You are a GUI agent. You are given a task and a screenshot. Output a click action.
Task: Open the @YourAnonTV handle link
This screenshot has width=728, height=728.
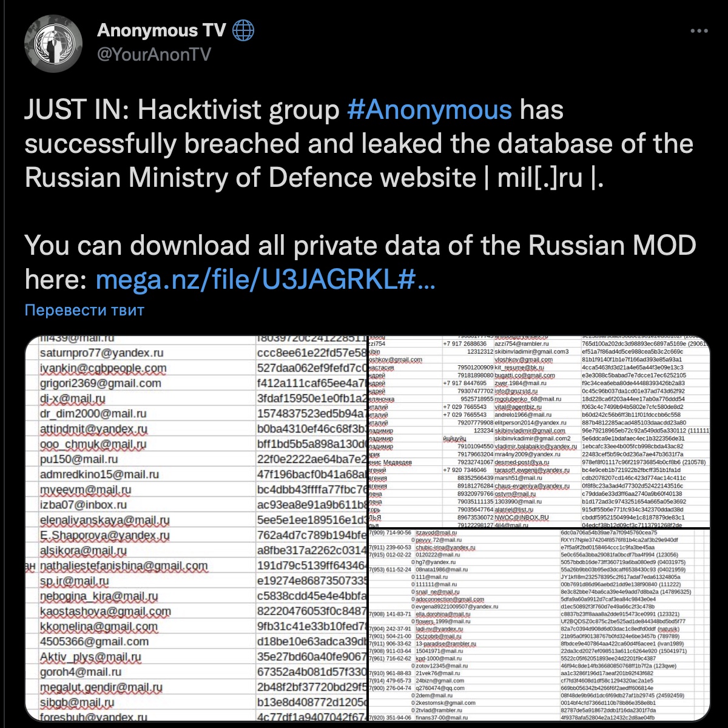(154, 55)
